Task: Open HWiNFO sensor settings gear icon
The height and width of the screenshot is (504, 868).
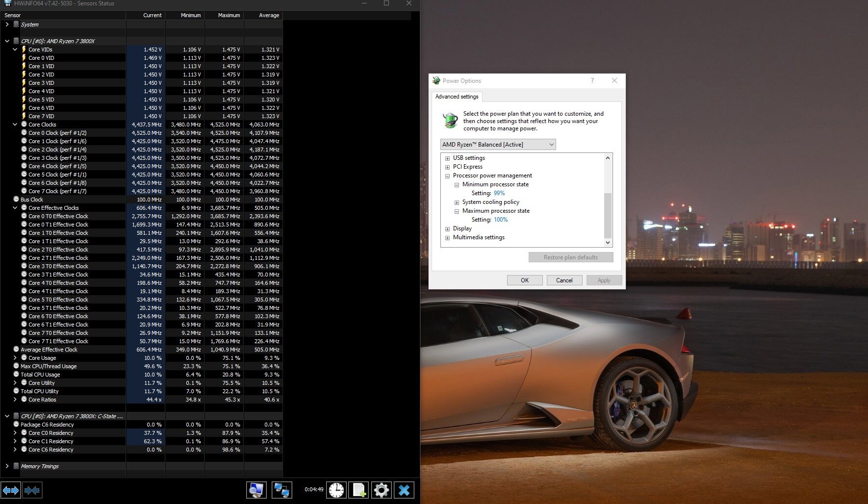Action: click(x=381, y=490)
